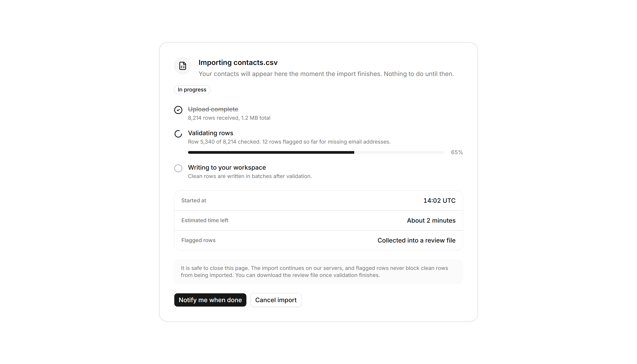The width and height of the screenshot is (637, 364).
Task: Select the Upload complete step title
Action: pos(213,109)
